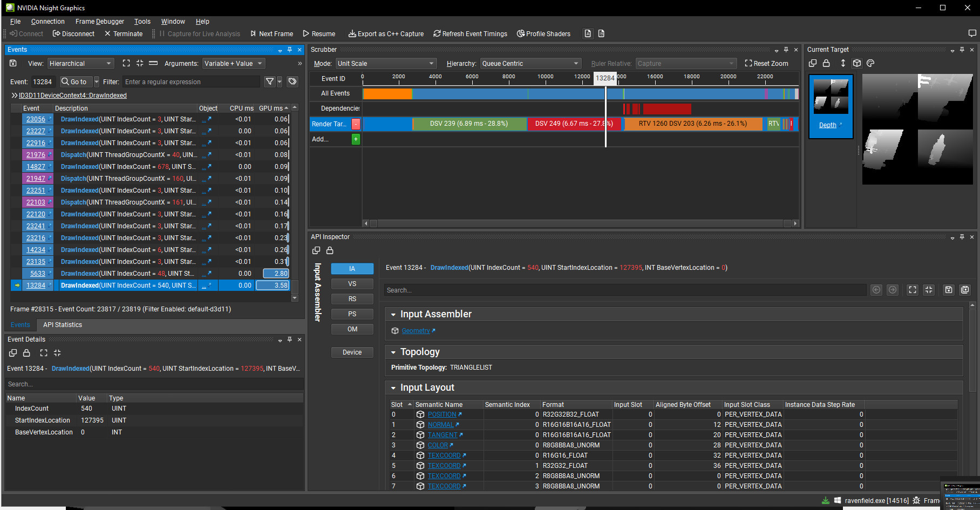Click the vertical flip arrows icon in Current Target
Screen dimensions: 980x510
coord(843,63)
